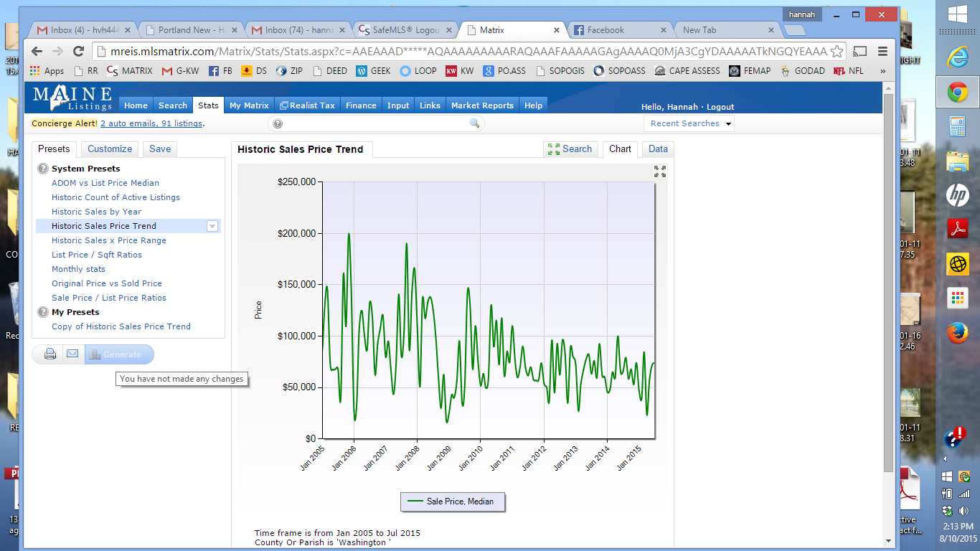
Task: Click the magnifier icon in the search box
Action: tap(474, 123)
